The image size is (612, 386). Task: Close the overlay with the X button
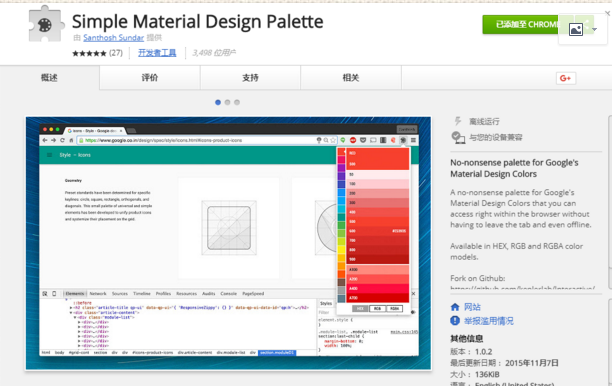click(x=608, y=13)
